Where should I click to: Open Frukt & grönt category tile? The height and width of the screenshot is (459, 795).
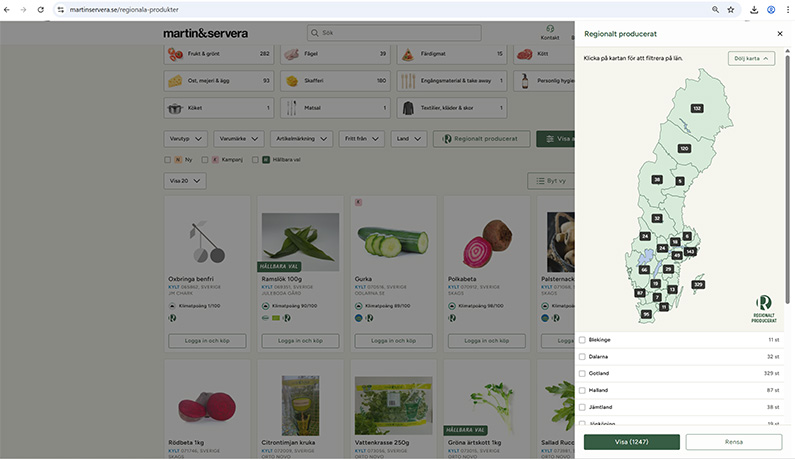click(219, 54)
